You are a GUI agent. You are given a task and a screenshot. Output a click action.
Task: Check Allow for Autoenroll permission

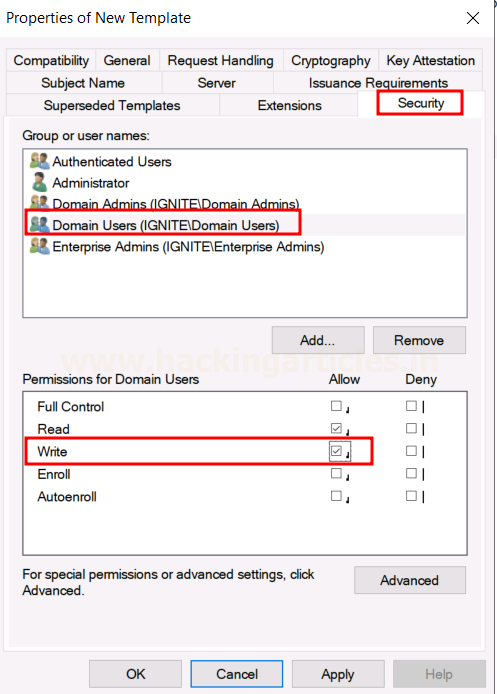[x=336, y=496]
